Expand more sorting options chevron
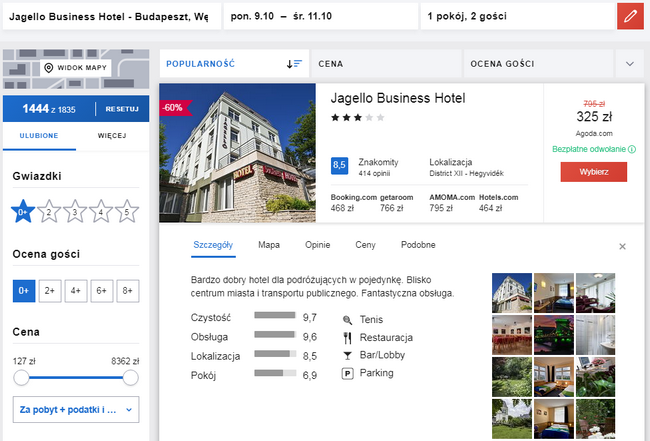650x441 pixels. click(629, 64)
